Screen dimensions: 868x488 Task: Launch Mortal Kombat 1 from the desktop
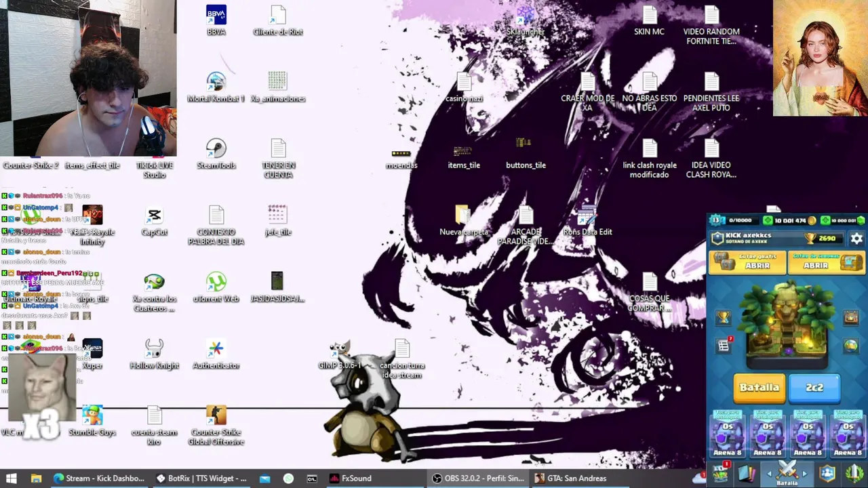216,87
